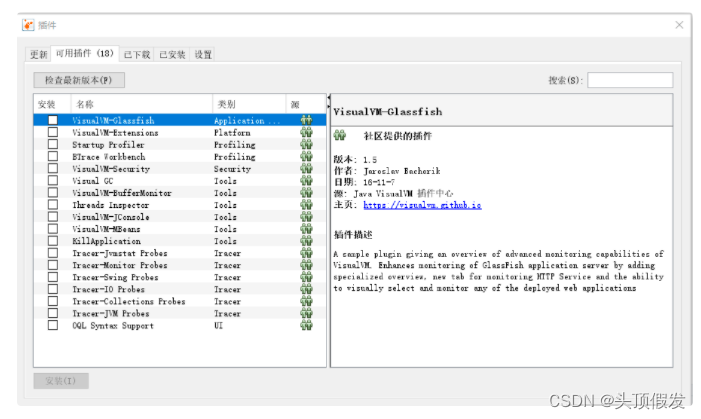Check the OQL Syntax Support install checkbox
This screenshot has height=419, width=701.
(53, 326)
